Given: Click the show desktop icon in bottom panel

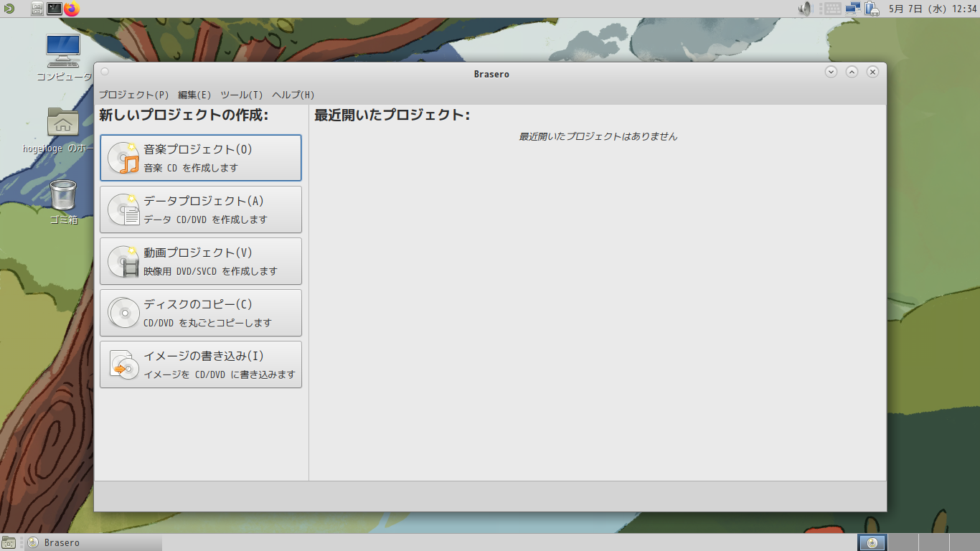Looking at the screenshot, I should click(x=9, y=542).
